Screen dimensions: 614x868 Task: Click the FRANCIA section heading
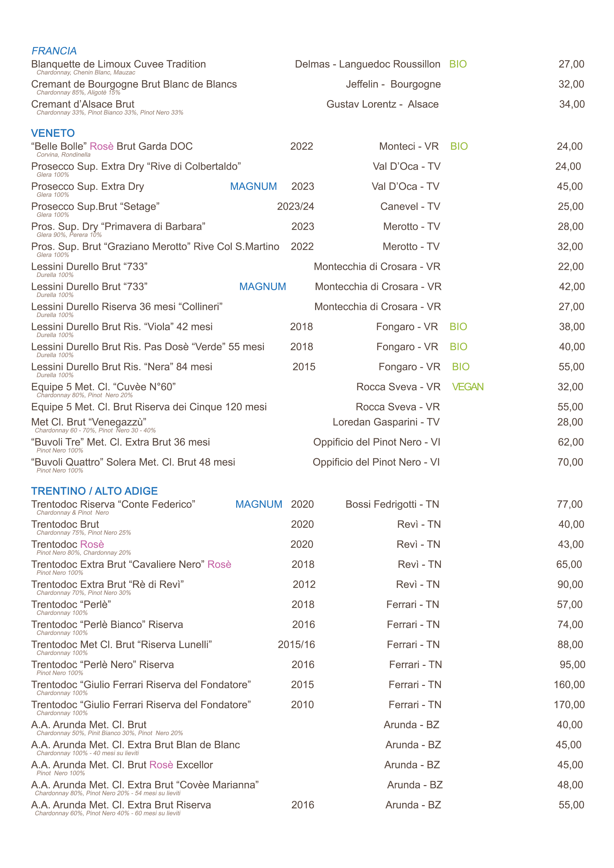coord(54,51)
